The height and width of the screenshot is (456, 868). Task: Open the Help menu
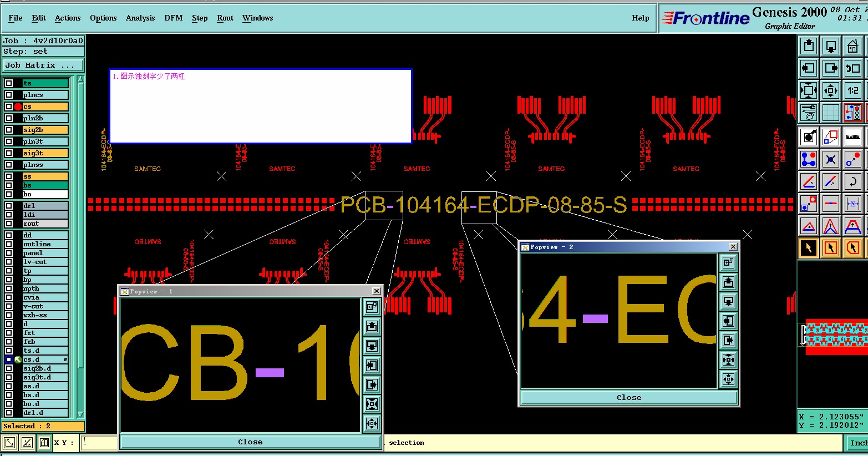pos(641,18)
